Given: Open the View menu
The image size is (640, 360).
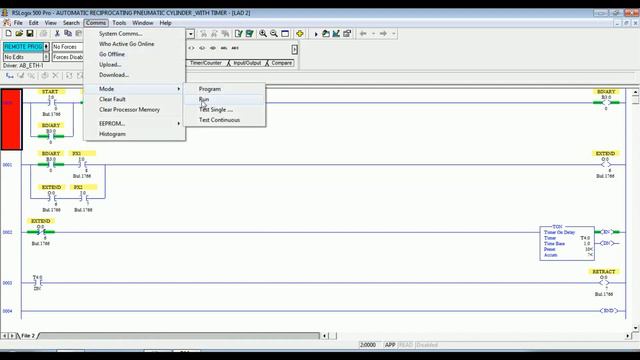Looking at the screenshot, I should (51, 23).
